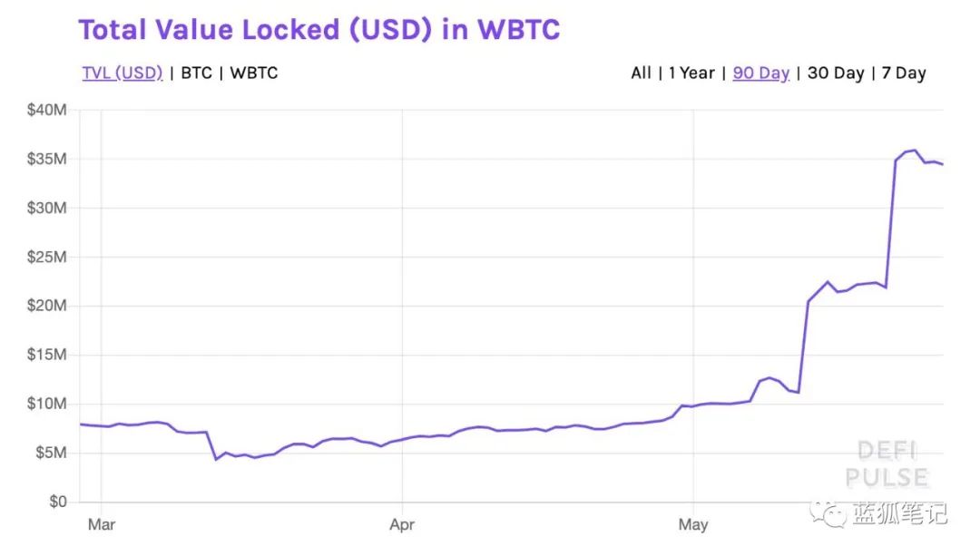Click the WeChat logo icon in the watermark
Viewport: 980px width, 556px height.
[x=828, y=513]
